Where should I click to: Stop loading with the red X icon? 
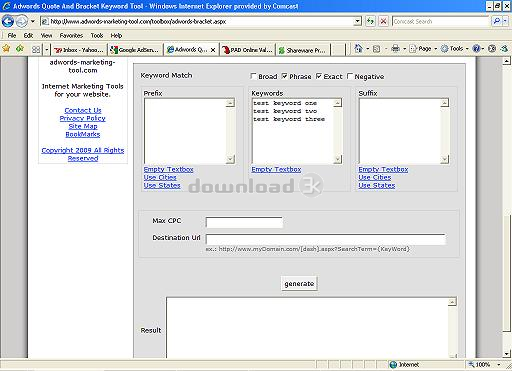(383, 22)
